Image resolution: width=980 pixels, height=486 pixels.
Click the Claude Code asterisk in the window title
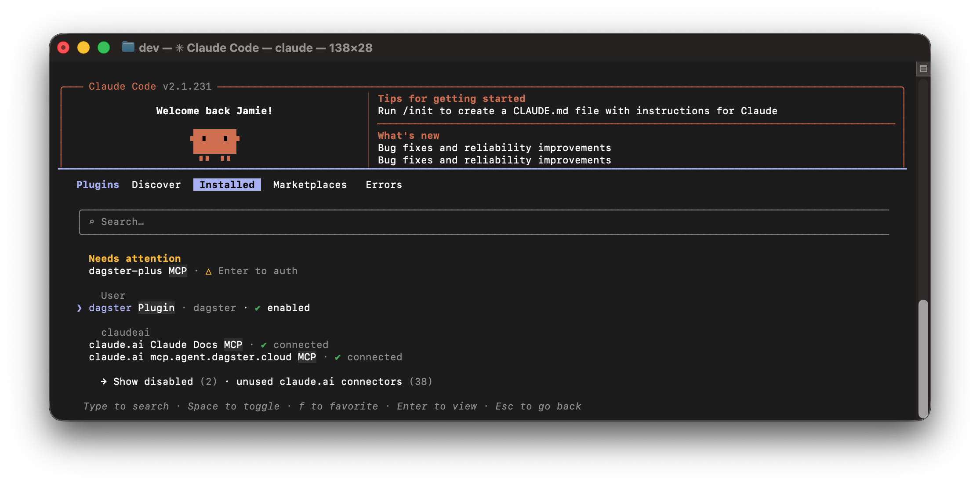click(x=179, y=47)
